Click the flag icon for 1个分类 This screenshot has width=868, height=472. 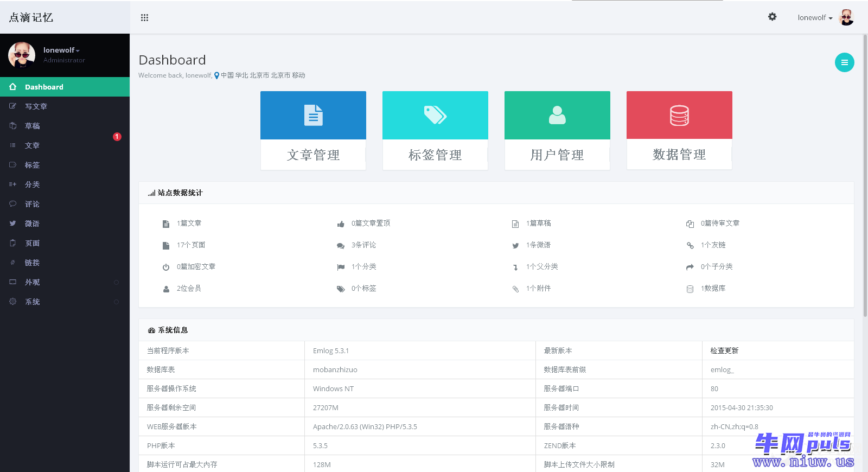coord(341,267)
